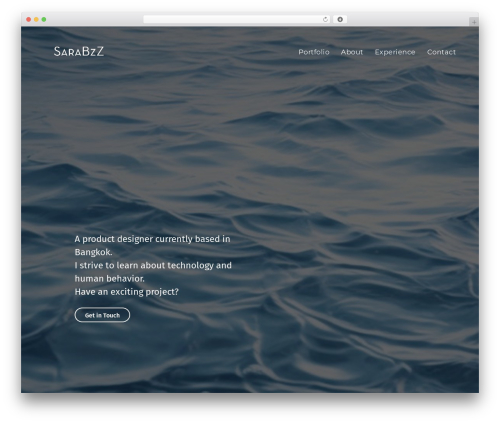Open the Portfolio nav link
Image resolution: width=500 pixels, height=423 pixels.
(314, 52)
